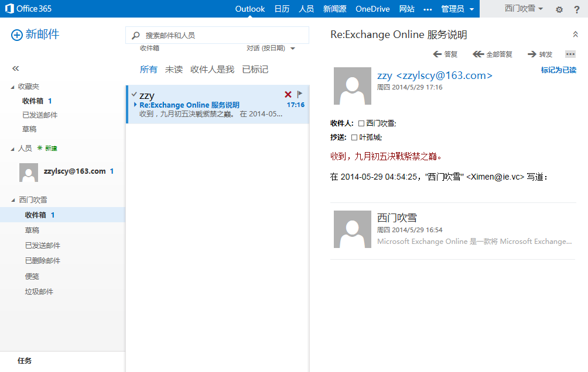Screen dimensions: 588x372
Task: Open more actions ellipsis in reading pane
Action: click(x=570, y=54)
